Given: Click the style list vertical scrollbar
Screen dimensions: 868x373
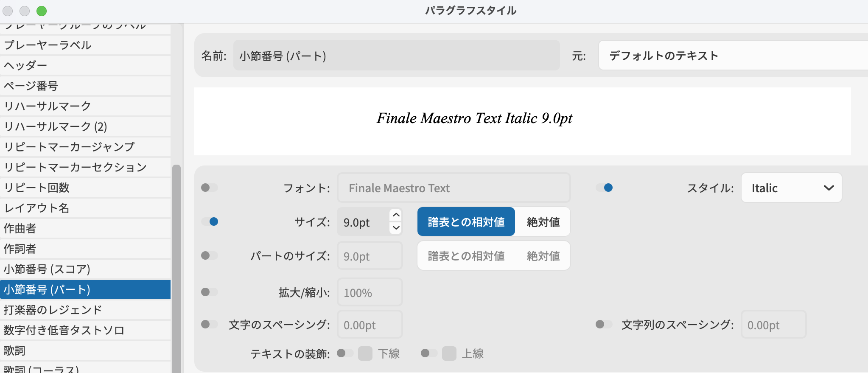Looking at the screenshot, I should (176, 255).
